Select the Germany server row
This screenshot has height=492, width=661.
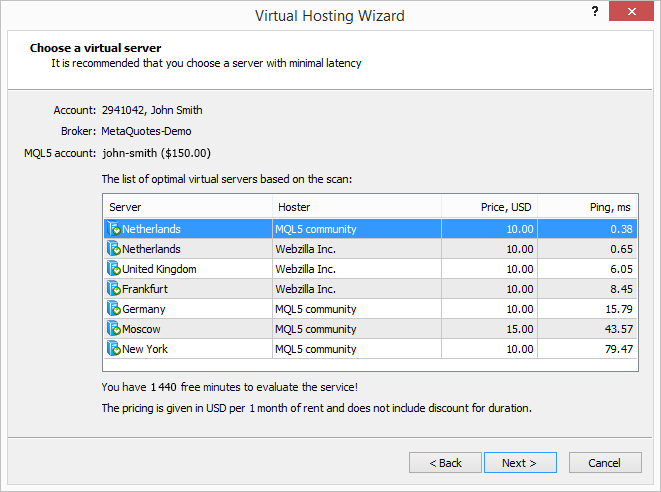tap(370, 309)
